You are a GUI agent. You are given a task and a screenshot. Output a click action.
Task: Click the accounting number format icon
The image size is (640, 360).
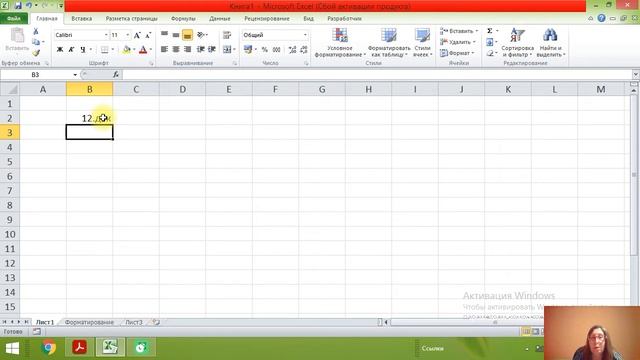point(248,50)
